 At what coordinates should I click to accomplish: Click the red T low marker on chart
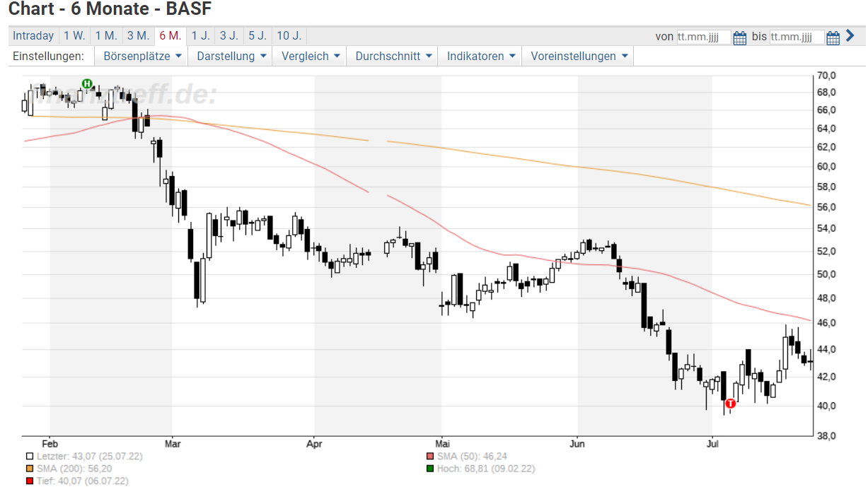pos(730,404)
